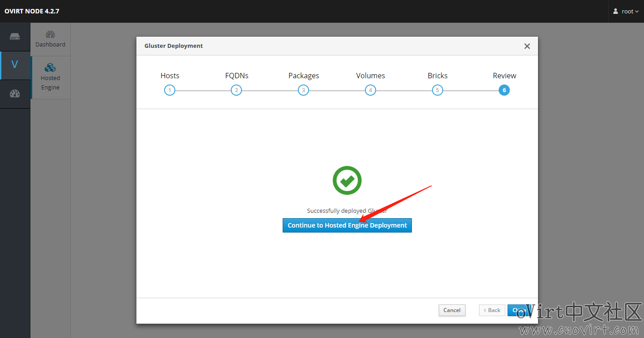Open the Dashboard menu entry
The height and width of the screenshot is (338, 644).
point(50,39)
